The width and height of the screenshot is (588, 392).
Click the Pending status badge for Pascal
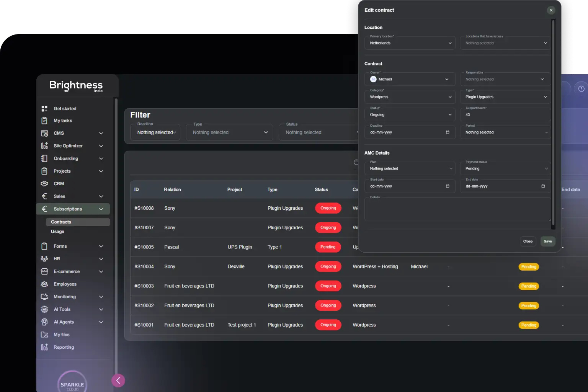point(328,247)
